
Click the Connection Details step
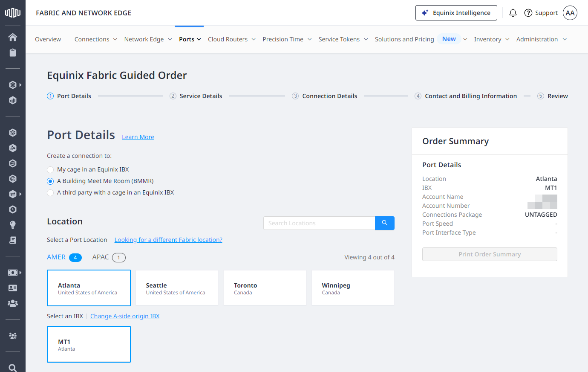(325, 96)
